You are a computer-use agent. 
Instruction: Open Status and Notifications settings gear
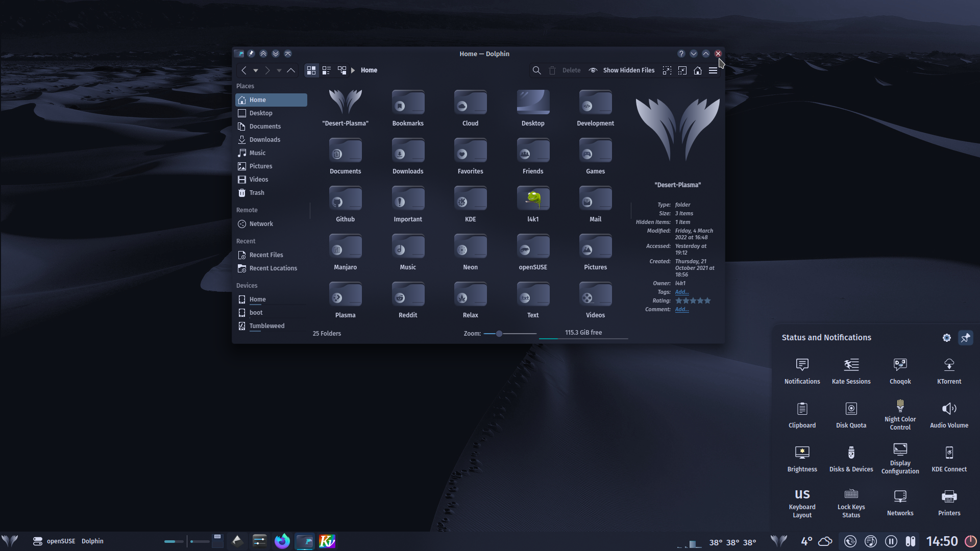(947, 338)
